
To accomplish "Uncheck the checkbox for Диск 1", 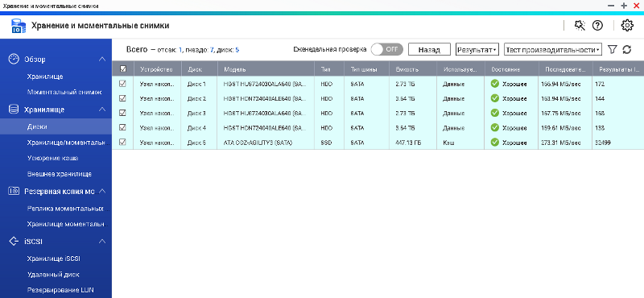I will [x=122, y=84].
